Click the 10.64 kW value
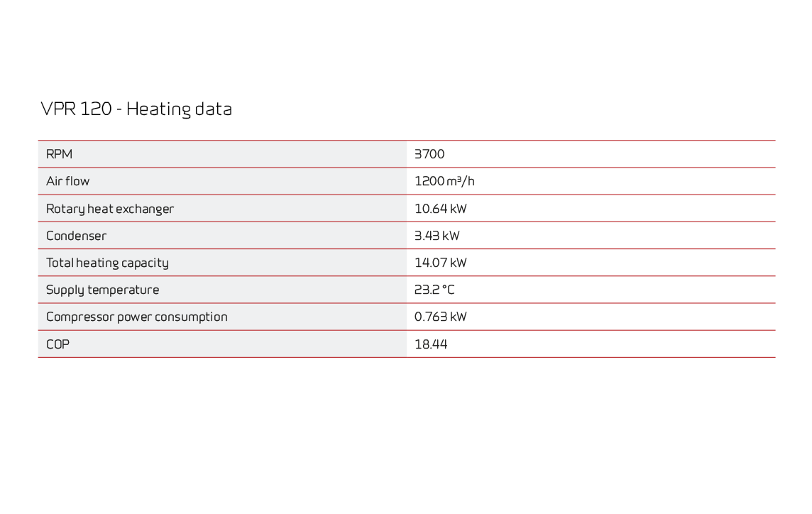 point(441,209)
